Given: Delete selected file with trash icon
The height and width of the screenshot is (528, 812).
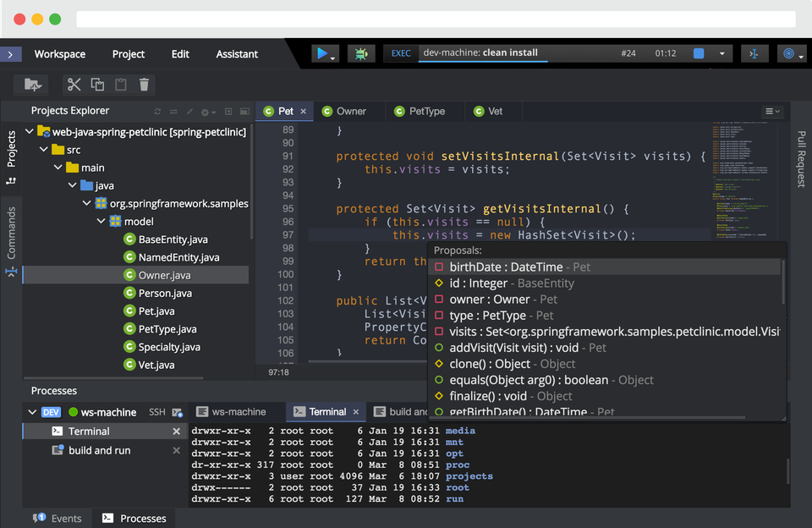Looking at the screenshot, I should coord(144,84).
